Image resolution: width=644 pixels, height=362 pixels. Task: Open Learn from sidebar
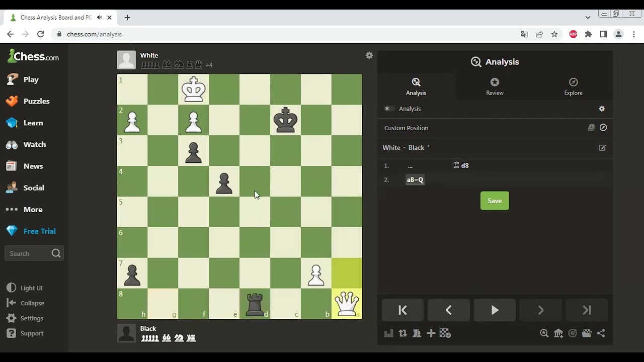(34, 123)
